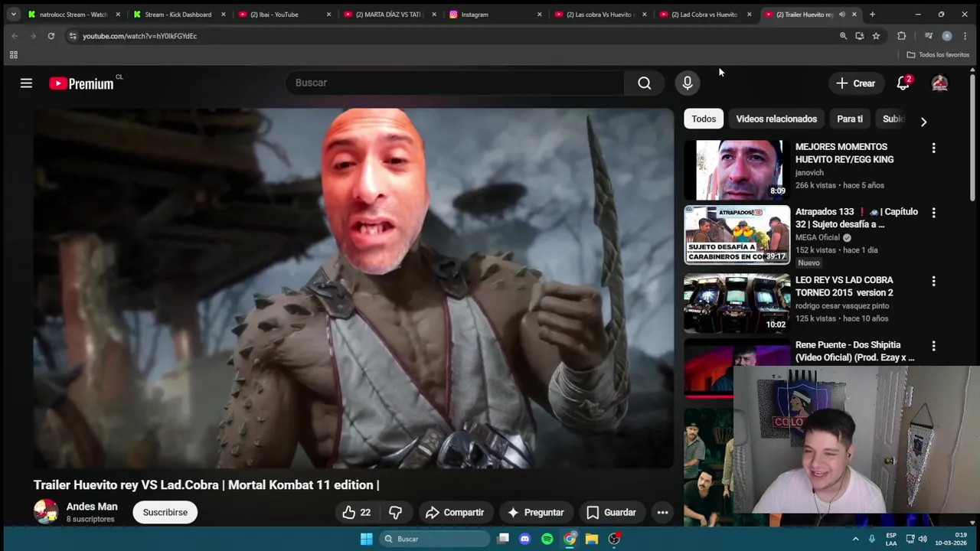The image size is (980, 551).
Task: Click the video player to pause
Action: coord(353,288)
